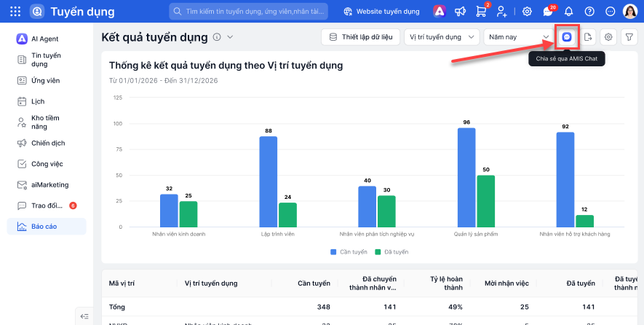Click Cần tuyển column header

pyautogui.click(x=314, y=283)
